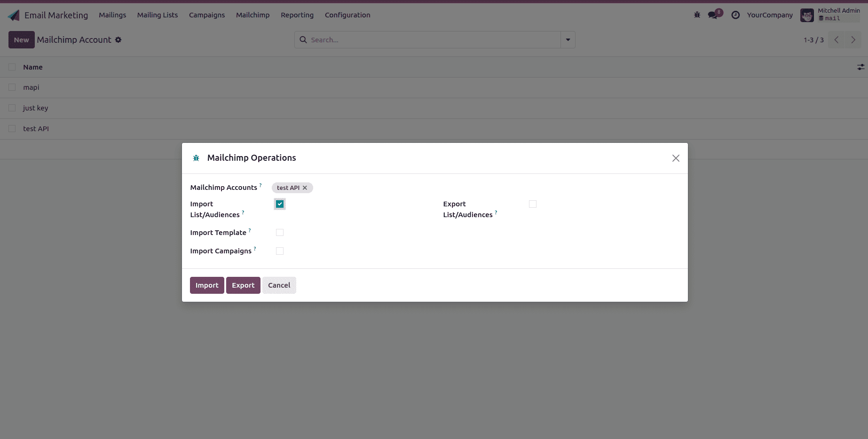Screen dimensions: 868x439
Task: Click the Email Marketing paper plane logo
Action: coord(14,15)
